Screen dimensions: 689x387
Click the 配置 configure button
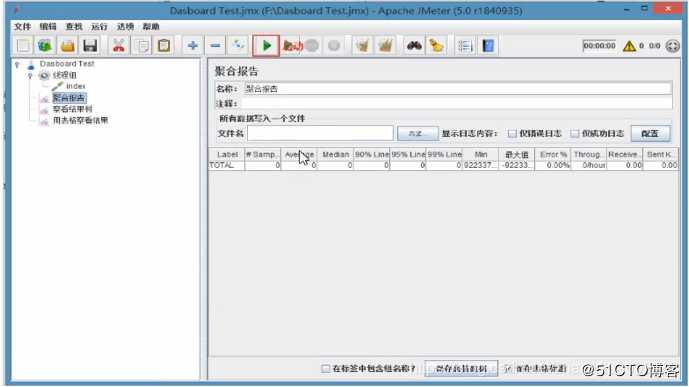[650, 134]
